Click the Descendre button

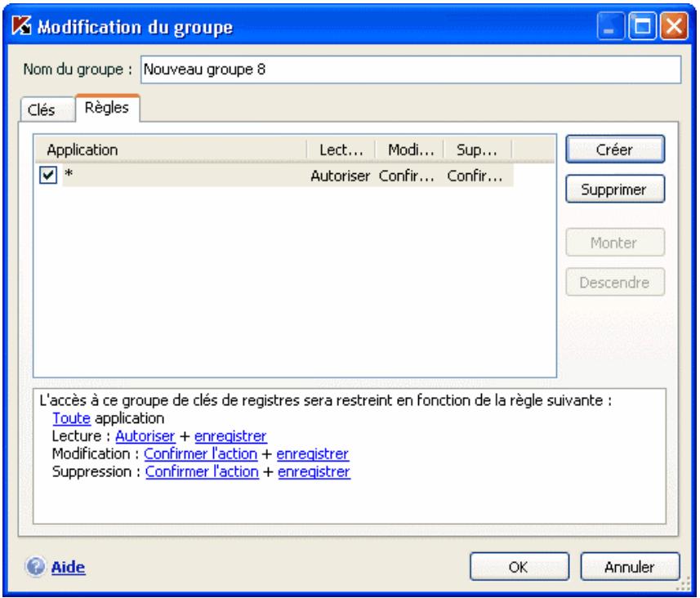click(x=615, y=282)
